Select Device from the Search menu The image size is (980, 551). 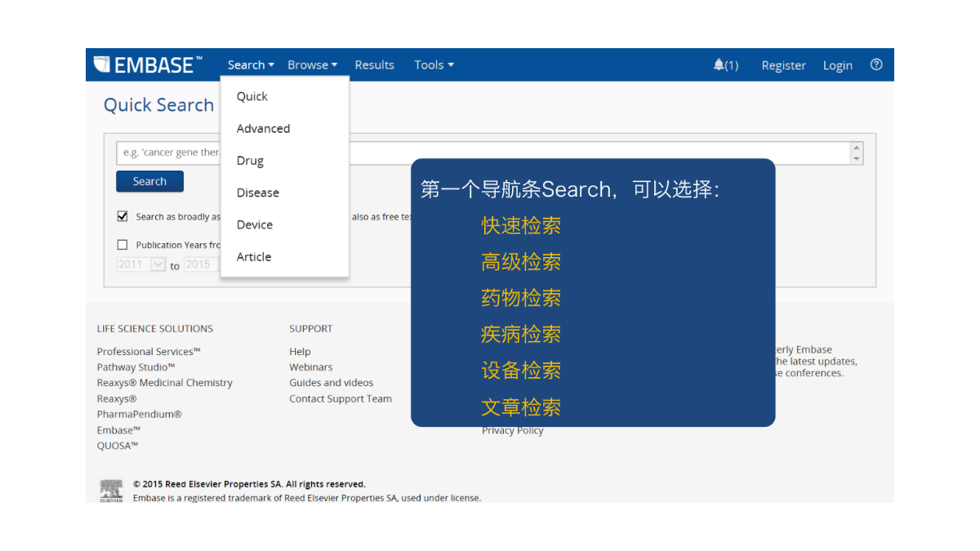255,224
